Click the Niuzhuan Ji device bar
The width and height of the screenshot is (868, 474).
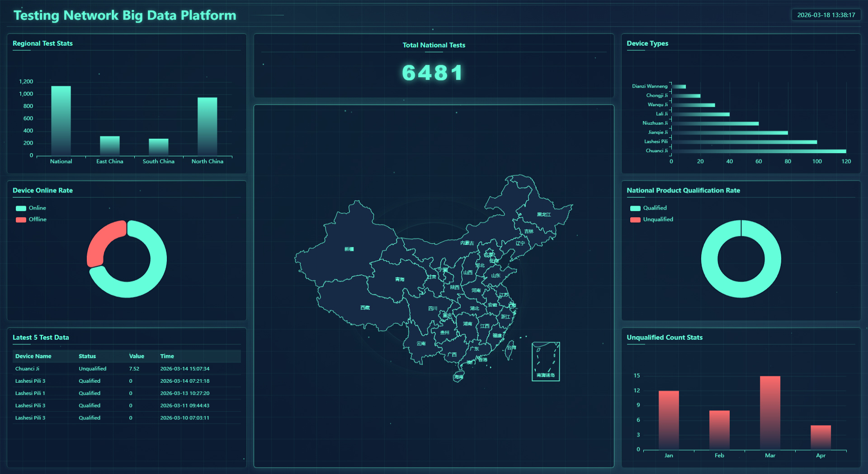(715, 123)
